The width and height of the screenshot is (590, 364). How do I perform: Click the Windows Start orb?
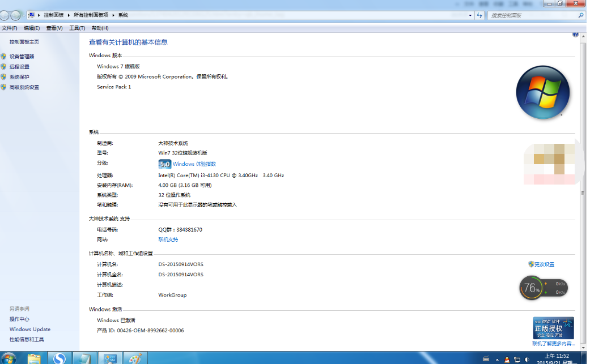8,359
